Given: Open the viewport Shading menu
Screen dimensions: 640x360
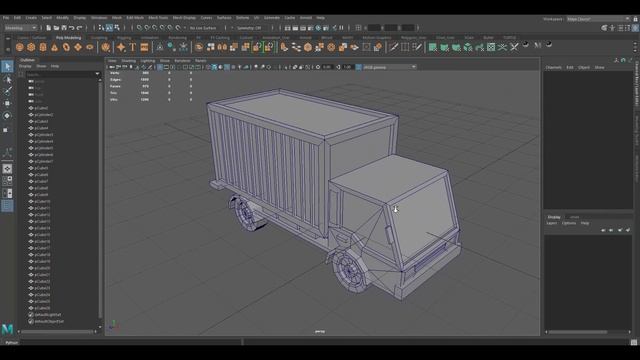Looking at the screenshot, I should [x=128, y=61].
